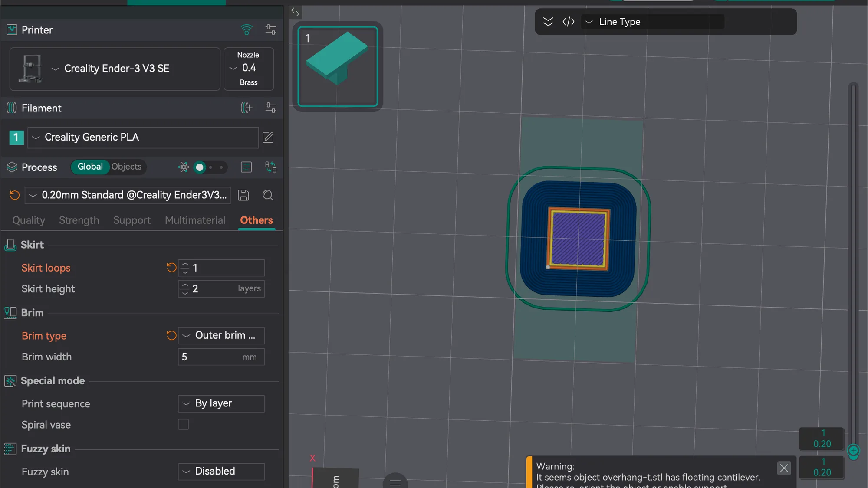Open the Creality Ender-3 V3 SE printer dropdown
Screen dimensions: 868x488
(x=115, y=69)
